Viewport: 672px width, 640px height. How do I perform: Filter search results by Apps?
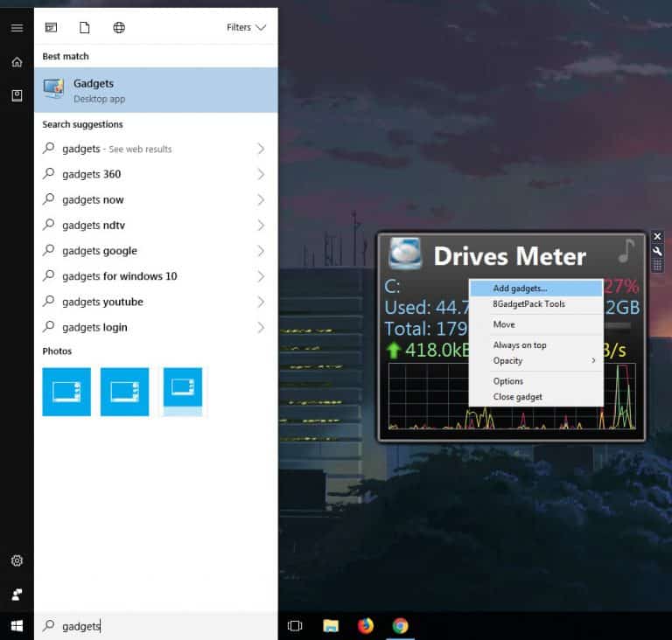[51, 28]
